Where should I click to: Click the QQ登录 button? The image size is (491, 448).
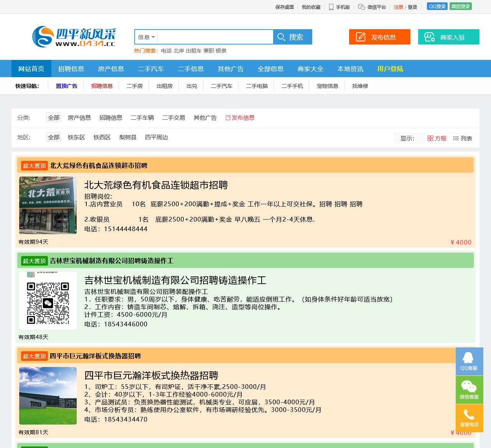[x=437, y=7]
